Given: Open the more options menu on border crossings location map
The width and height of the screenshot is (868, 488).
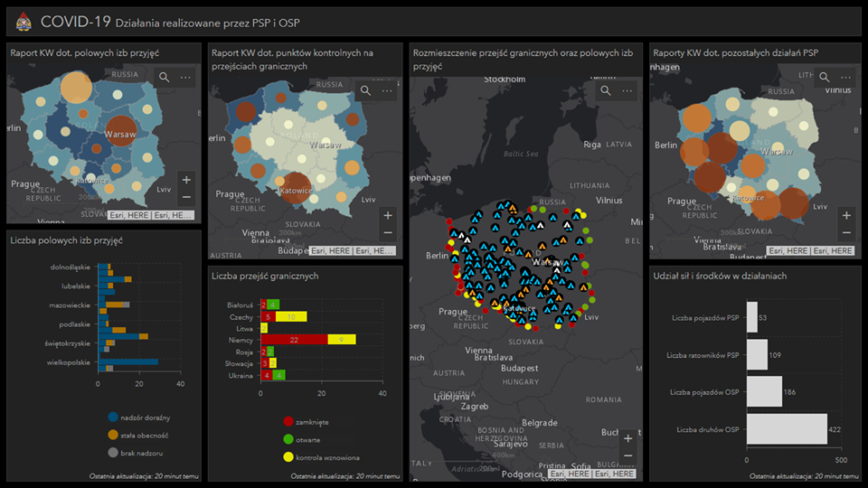Looking at the screenshot, I should point(627,90).
